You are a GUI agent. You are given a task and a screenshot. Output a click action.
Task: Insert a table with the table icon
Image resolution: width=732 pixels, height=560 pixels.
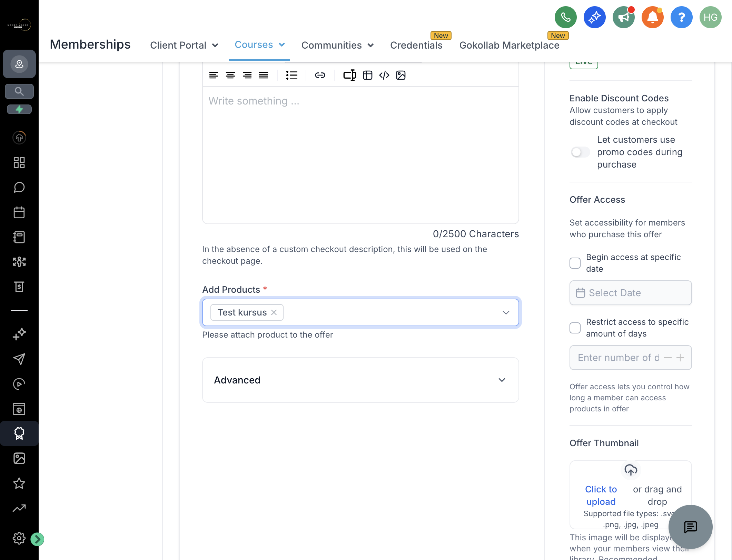click(368, 75)
